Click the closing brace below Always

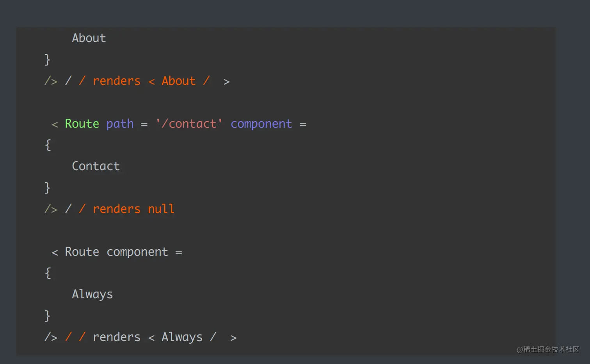48,316
